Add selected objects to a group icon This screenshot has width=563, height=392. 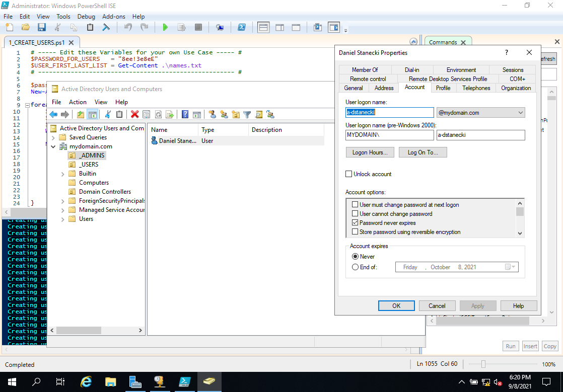point(270,114)
